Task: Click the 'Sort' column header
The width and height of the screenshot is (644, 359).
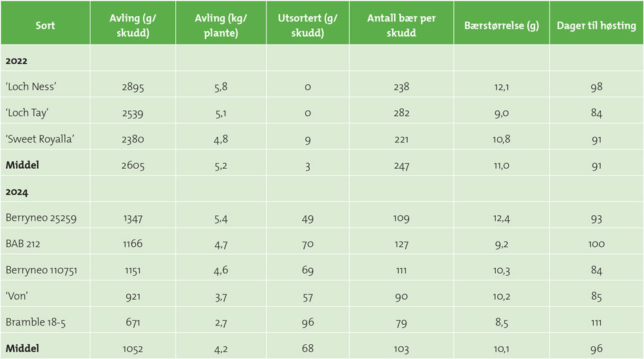Action: pos(45,26)
